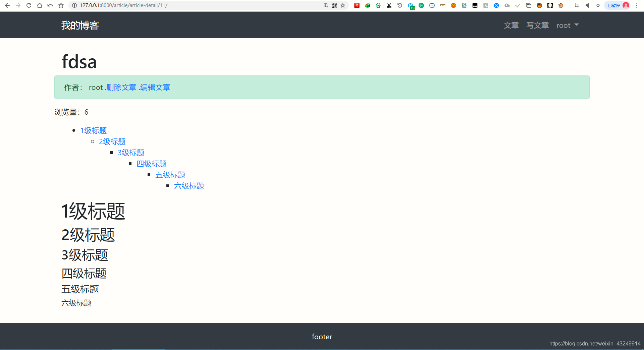Screen dimensions: 644x350
Task: Click the small 六级标题 heading in article body
Action: [76, 303]
